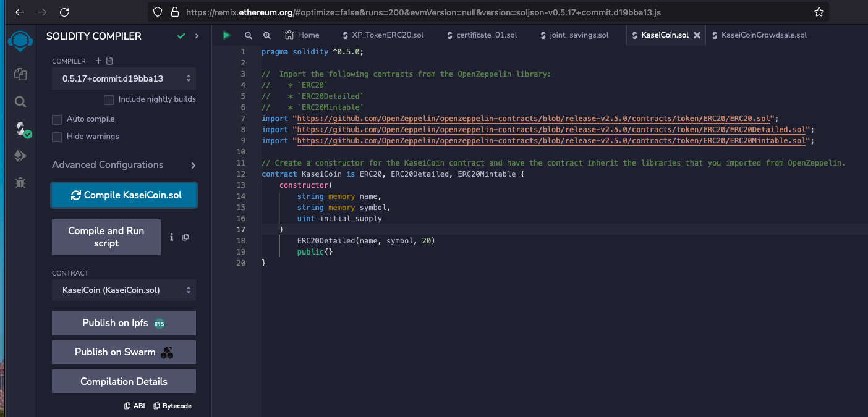Click Publish on Ipfs button
The height and width of the screenshot is (417, 868).
(124, 323)
